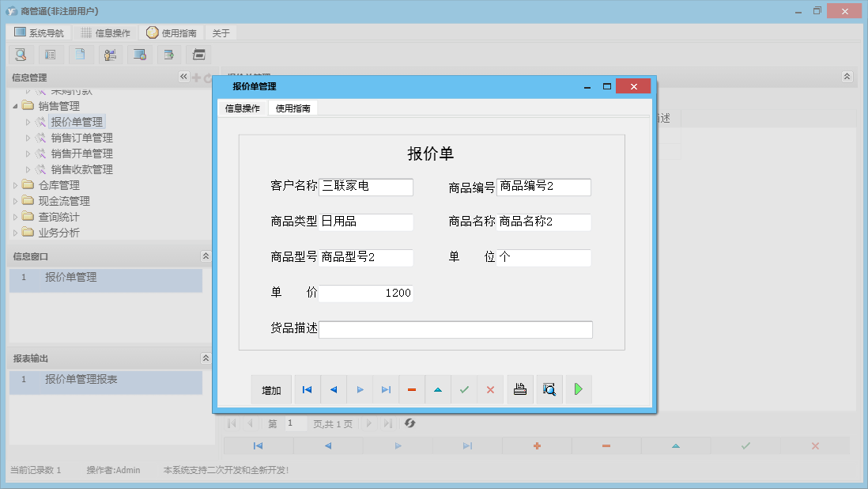Screen dimensions: 868x489
Task: Click the document icon in the main toolbar
Action: point(80,55)
